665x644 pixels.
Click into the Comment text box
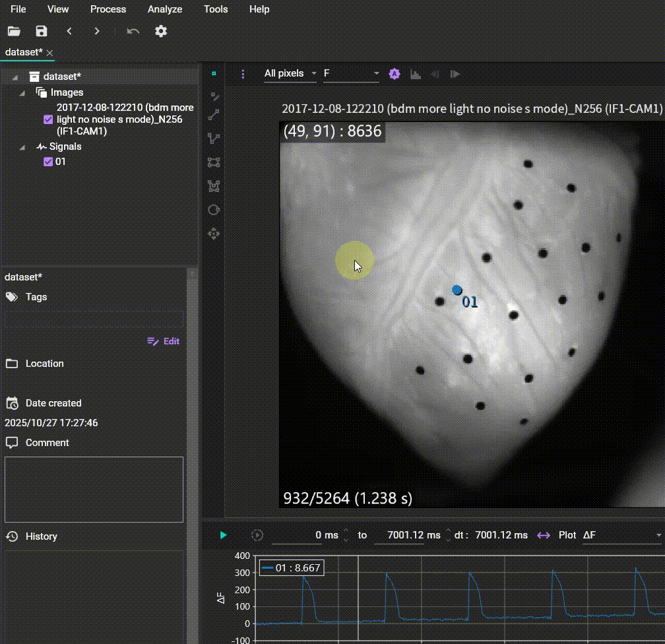94,489
